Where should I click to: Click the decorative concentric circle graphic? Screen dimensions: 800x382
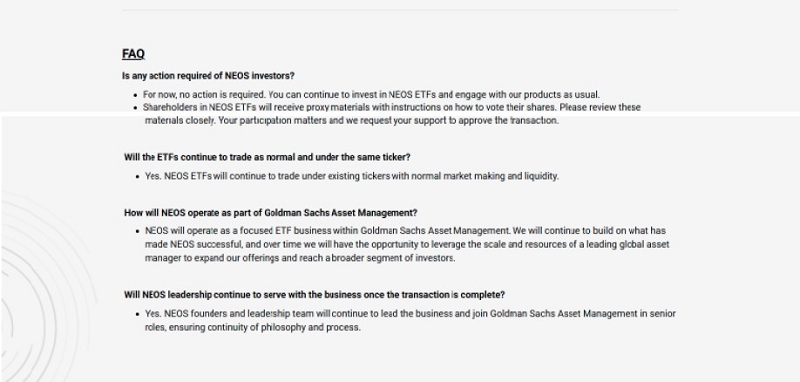coord(46,286)
